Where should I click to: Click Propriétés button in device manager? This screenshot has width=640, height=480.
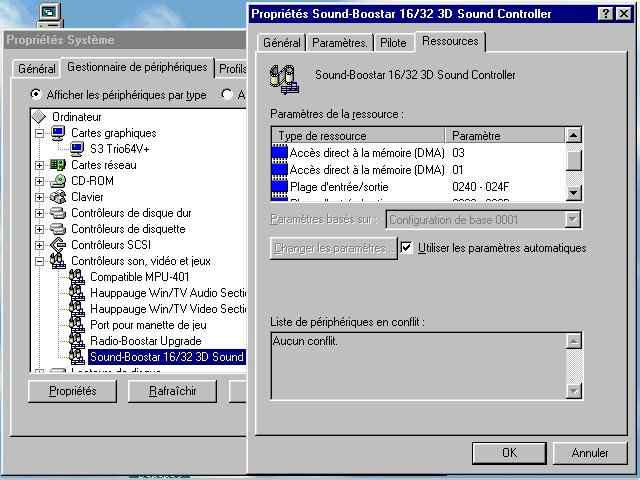tap(73, 391)
